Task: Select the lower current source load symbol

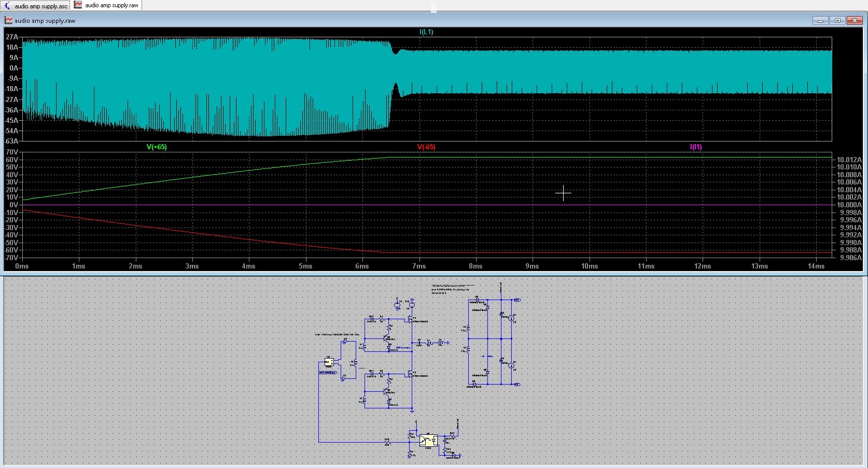Action: pos(511,365)
